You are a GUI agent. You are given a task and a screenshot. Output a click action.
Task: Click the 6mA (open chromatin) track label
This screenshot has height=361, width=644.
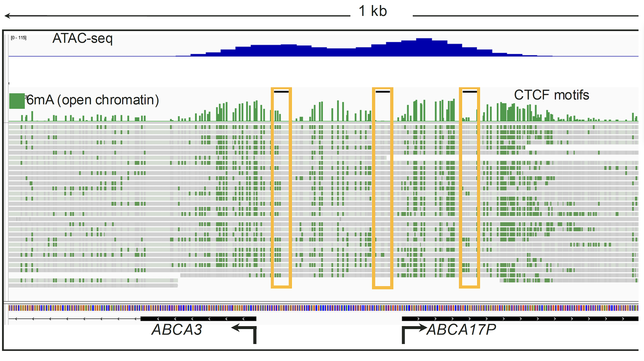coord(93,100)
